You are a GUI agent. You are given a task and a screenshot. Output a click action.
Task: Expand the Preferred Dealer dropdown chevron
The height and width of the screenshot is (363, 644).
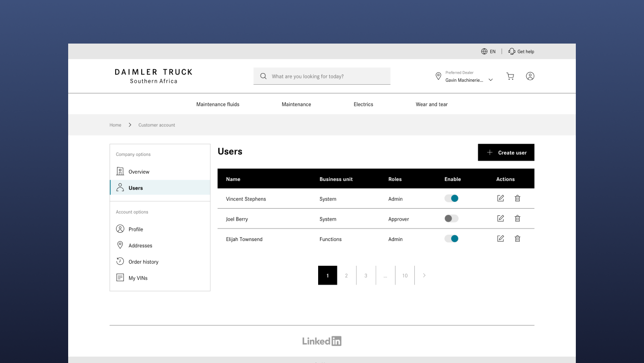coord(491,80)
